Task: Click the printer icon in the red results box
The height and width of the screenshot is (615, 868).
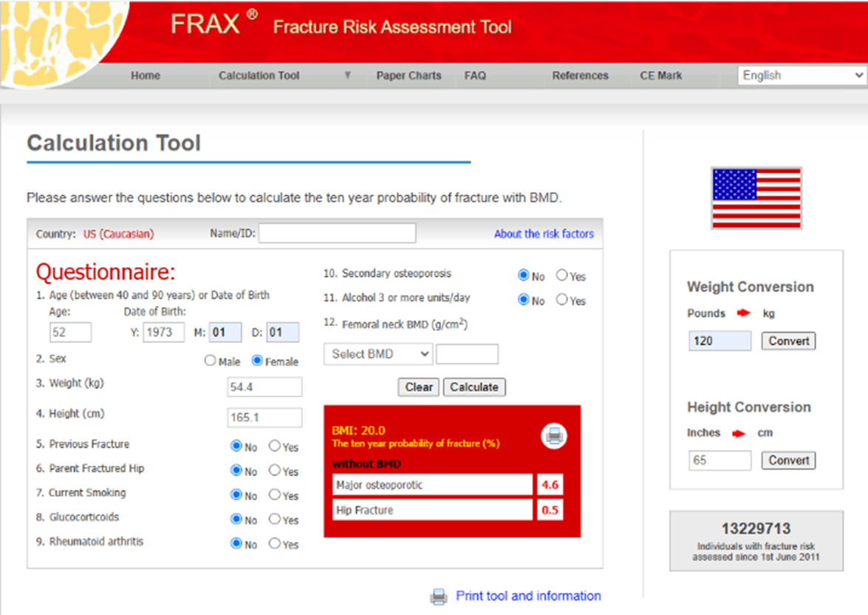Action: coord(553,435)
